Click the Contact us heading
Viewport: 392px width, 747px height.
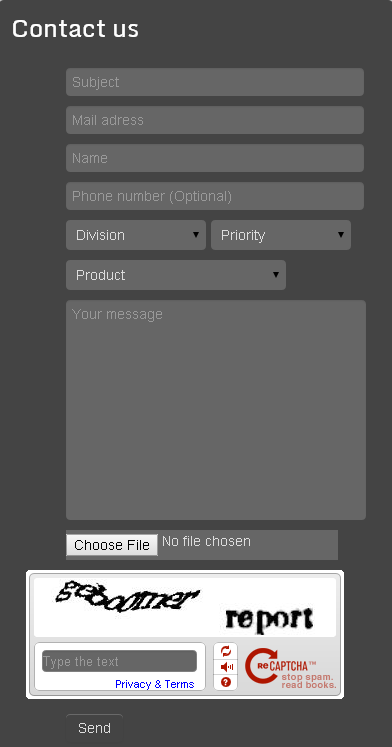click(x=75, y=29)
